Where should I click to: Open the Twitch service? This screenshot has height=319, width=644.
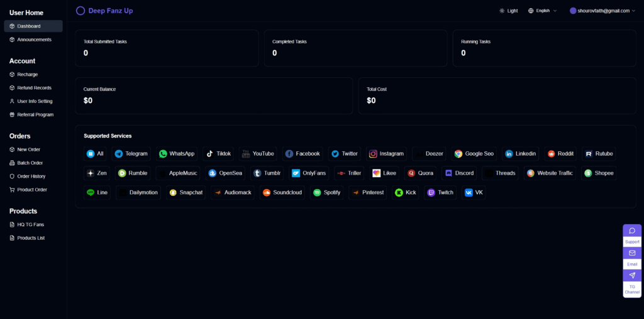440,192
